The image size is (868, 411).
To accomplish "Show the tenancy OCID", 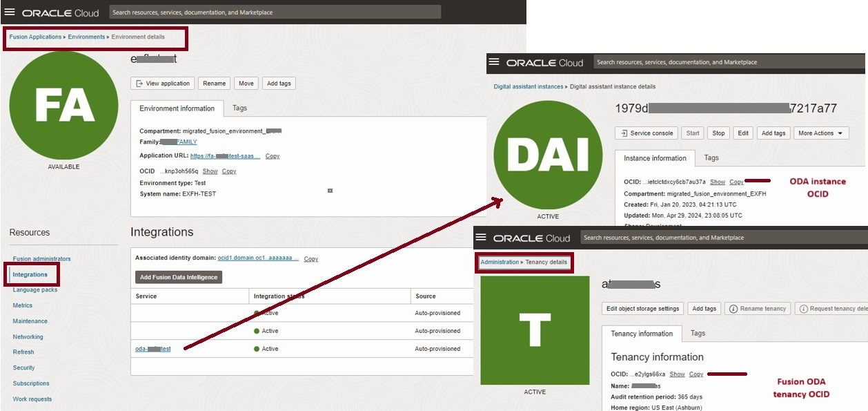I will point(677,374).
